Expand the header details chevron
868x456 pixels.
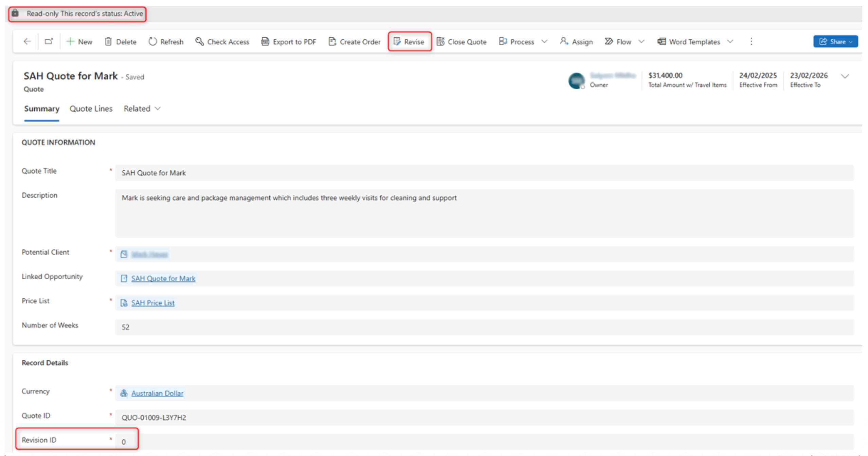coord(845,76)
